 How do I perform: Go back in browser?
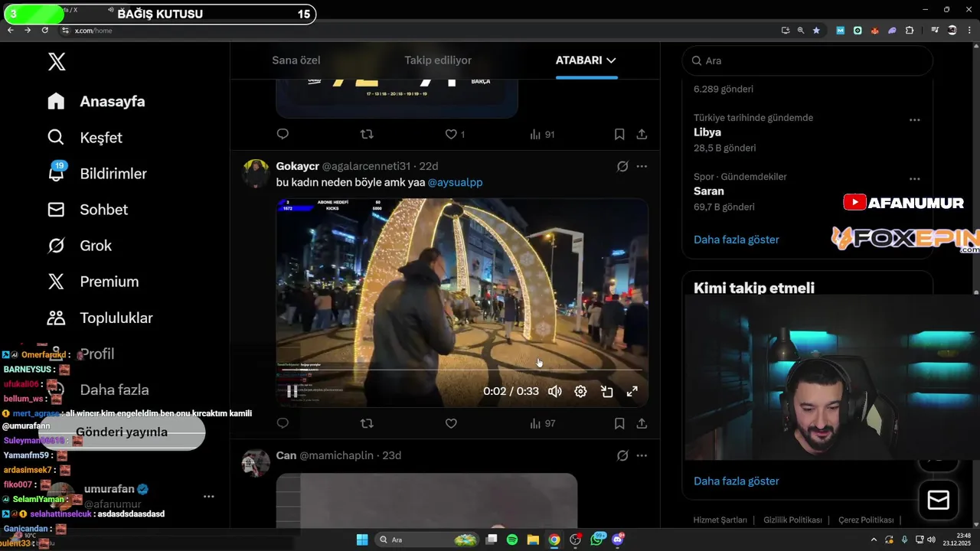click(10, 30)
